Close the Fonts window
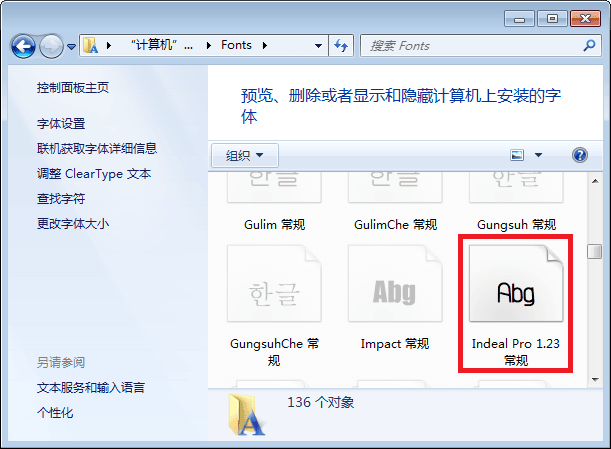Screen dimensions: 611x449 click(585, 19)
